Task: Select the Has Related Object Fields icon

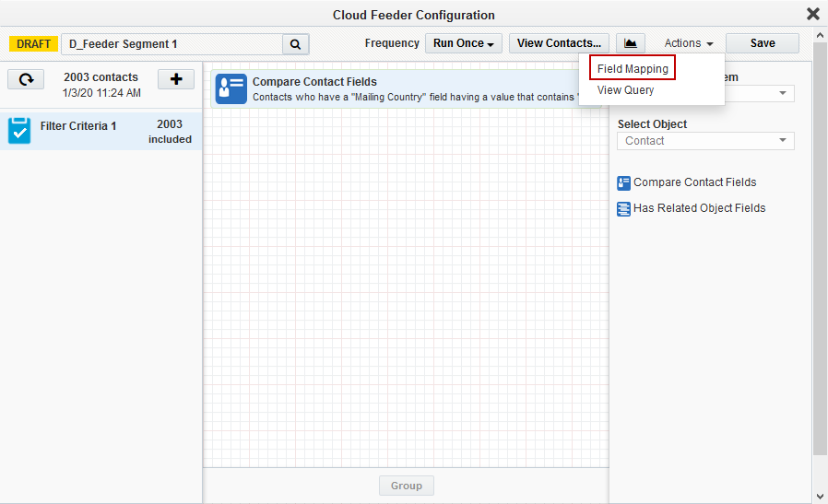Action: 624,208
